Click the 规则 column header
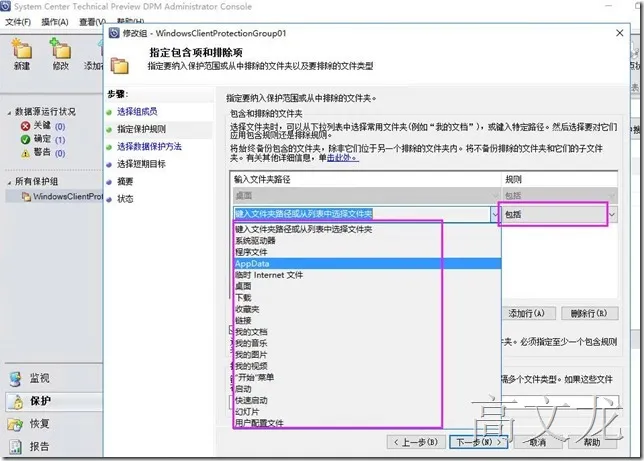Viewport: 644px width, 461px height. coord(560,180)
